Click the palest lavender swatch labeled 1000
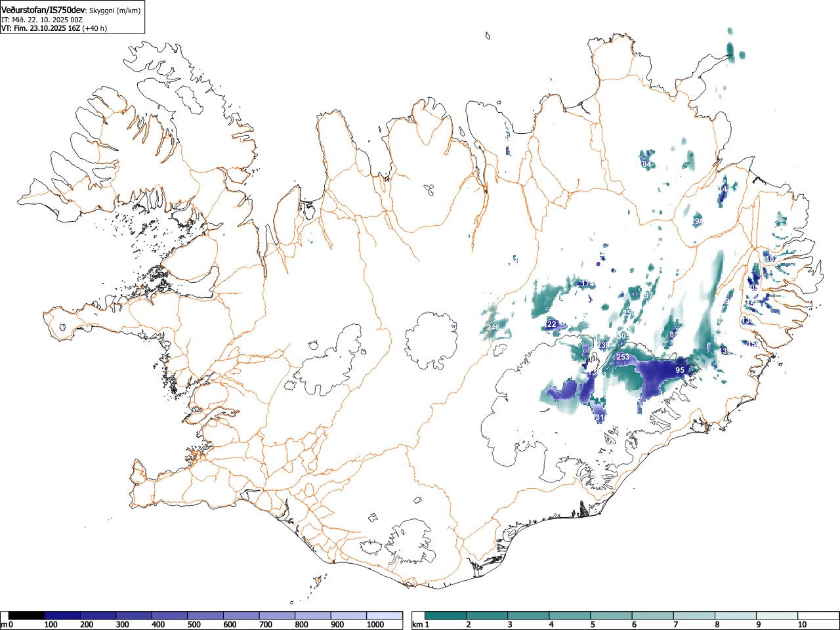 pyautogui.click(x=385, y=616)
